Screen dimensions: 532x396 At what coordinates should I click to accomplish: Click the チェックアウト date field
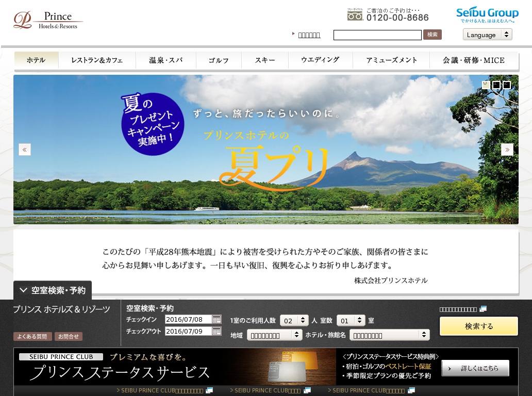188,331
